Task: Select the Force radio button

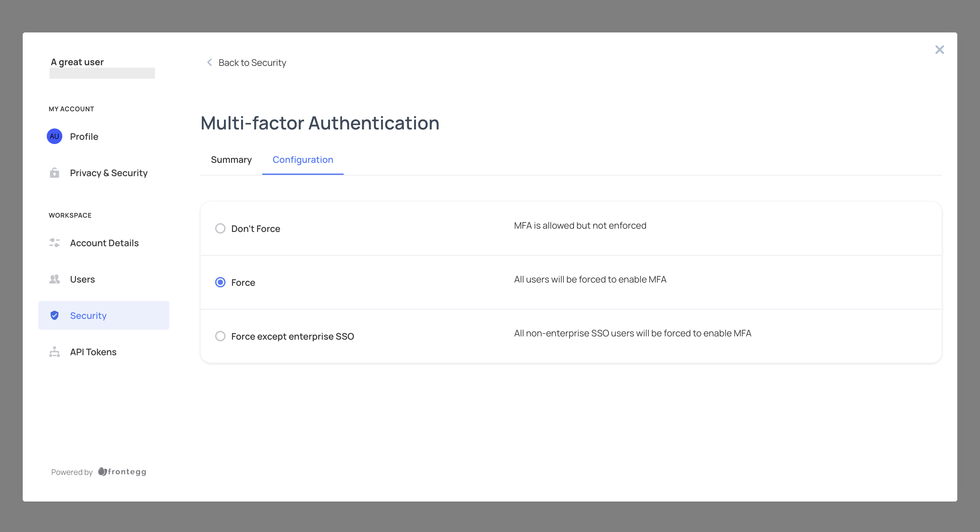Action: (220, 282)
